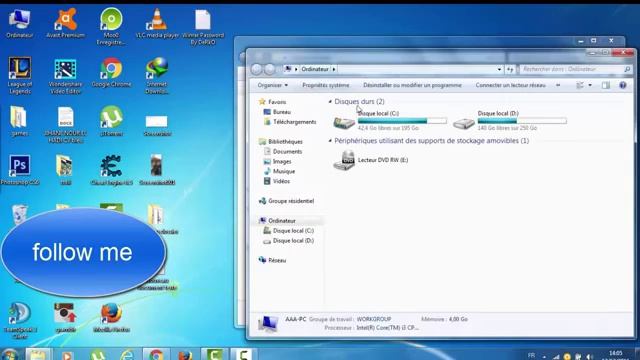
Task: Launch League of Legends shortcut
Action: pyautogui.click(x=19, y=75)
